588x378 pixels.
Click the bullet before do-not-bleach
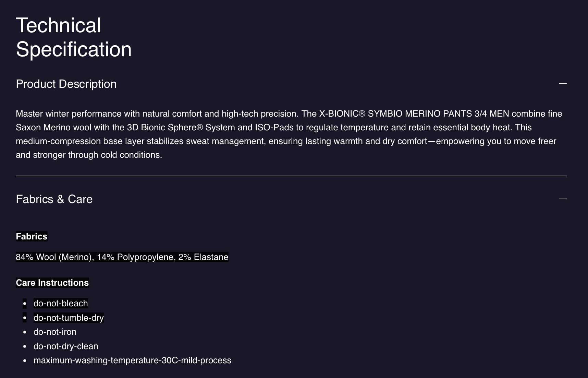(25, 304)
